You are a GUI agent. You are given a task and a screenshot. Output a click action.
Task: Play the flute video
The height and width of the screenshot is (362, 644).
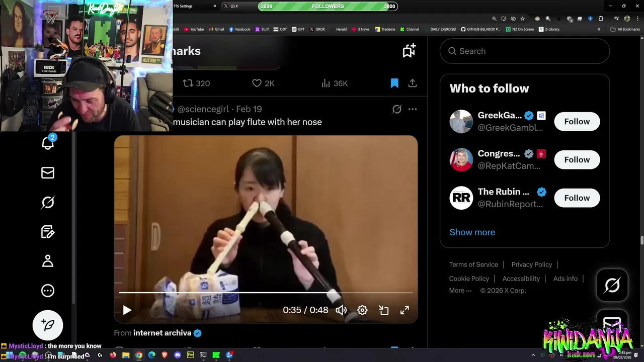pyautogui.click(x=127, y=310)
